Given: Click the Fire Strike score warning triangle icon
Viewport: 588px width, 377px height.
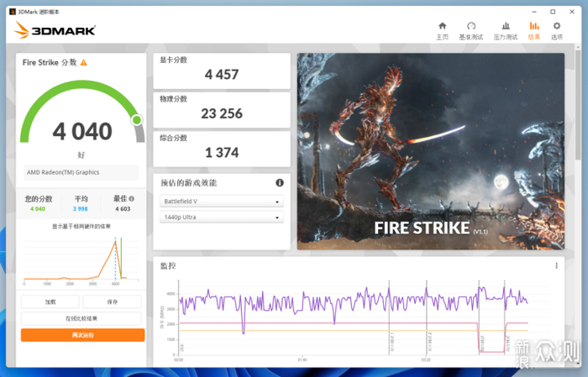Looking at the screenshot, I should coord(84,63).
